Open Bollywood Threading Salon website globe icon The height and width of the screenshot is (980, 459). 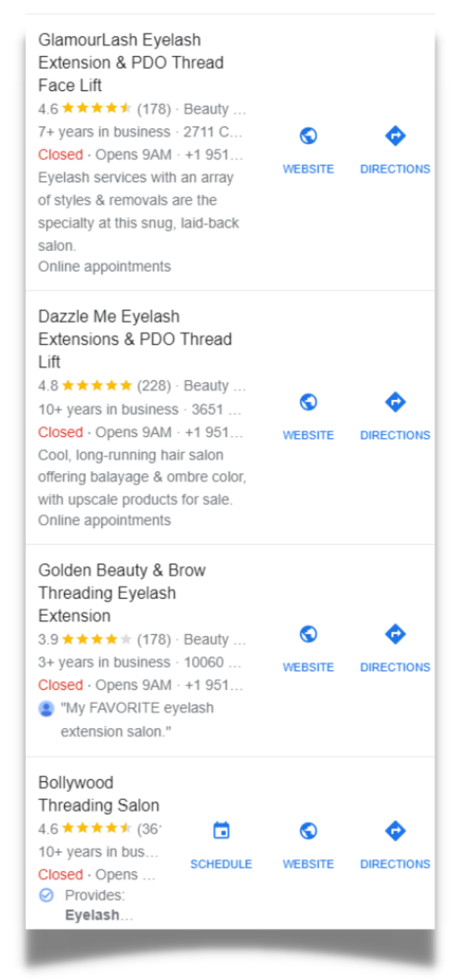308,830
